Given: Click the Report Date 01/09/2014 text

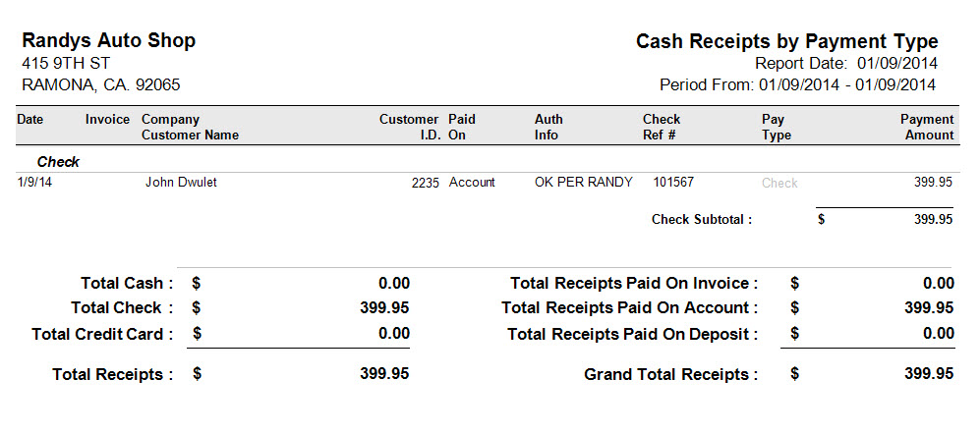Looking at the screenshot, I should tap(846, 64).
